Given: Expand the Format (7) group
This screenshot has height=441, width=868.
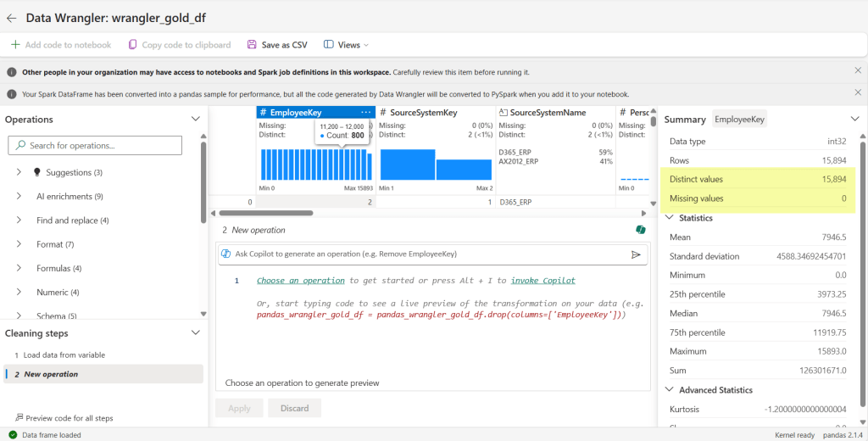Looking at the screenshot, I should [19, 243].
